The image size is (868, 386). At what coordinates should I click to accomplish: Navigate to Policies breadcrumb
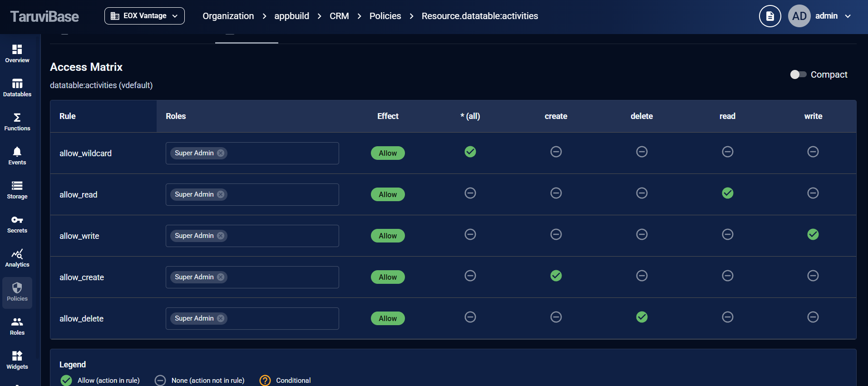click(385, 16)
